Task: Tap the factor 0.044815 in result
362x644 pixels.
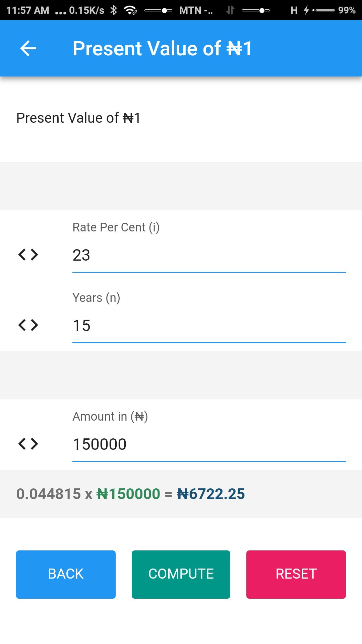Action: (49, 494)
